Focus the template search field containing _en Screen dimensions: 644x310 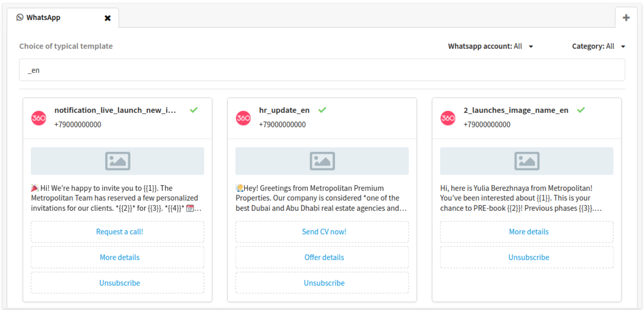(x=322, y=70)
